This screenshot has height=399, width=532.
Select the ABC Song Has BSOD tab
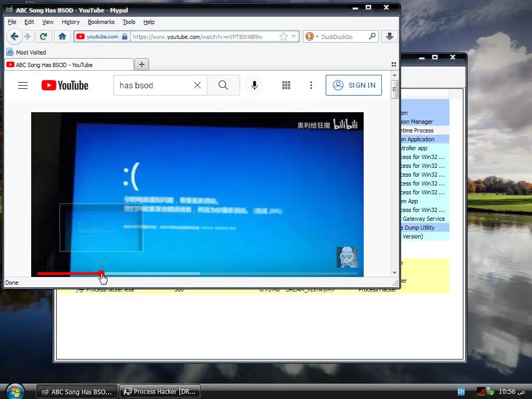click(x=69, y=65)
